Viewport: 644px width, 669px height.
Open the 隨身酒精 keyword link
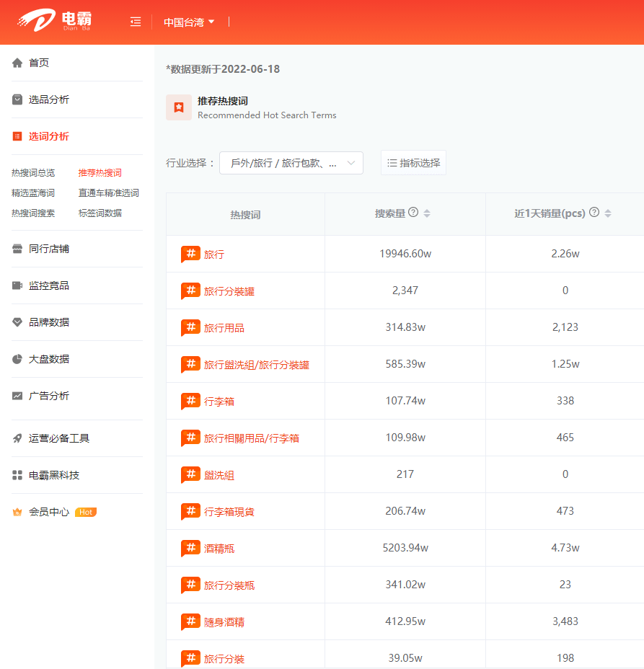point(224,622)
